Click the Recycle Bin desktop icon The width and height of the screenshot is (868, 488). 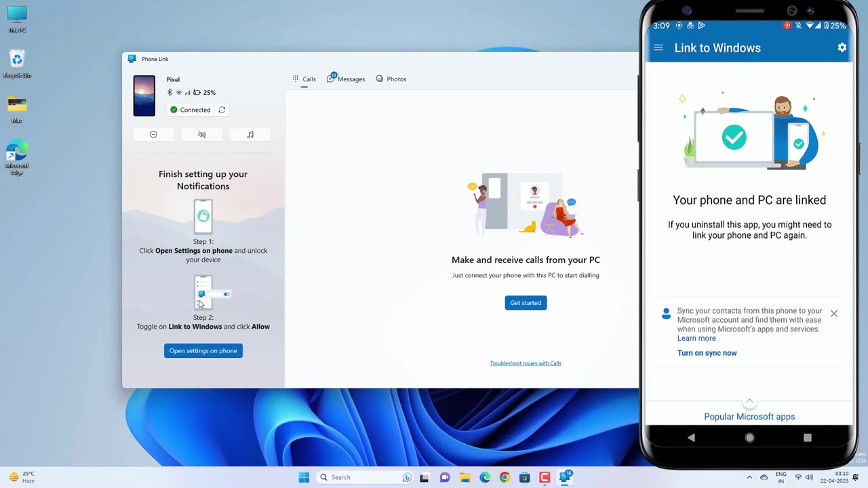pos(17,64)
